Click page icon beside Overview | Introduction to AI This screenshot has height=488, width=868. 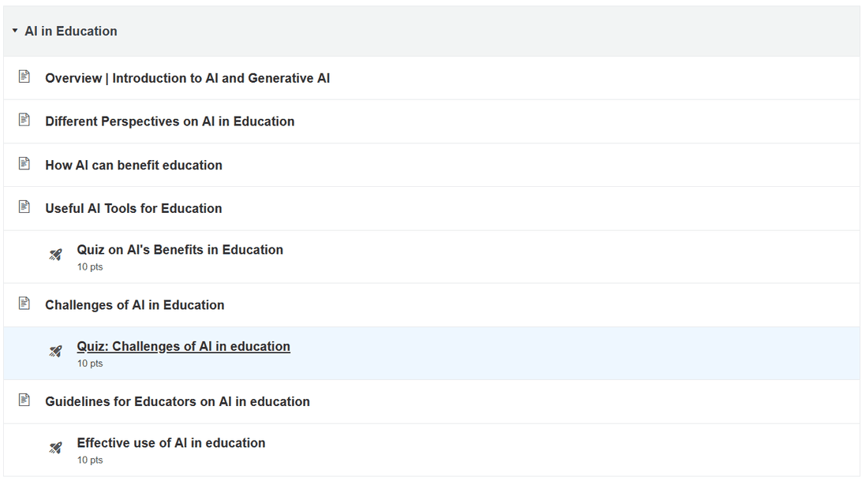[x=24, y=76]
